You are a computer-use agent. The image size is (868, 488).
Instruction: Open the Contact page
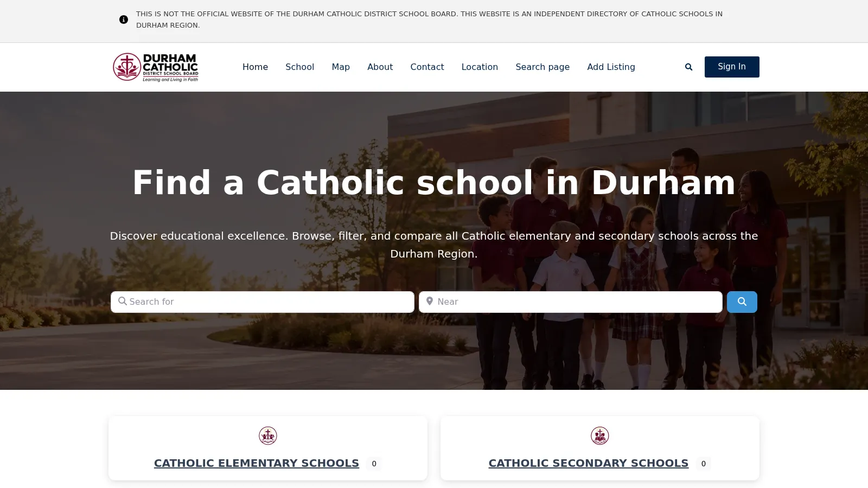click(x=427, y=67)
